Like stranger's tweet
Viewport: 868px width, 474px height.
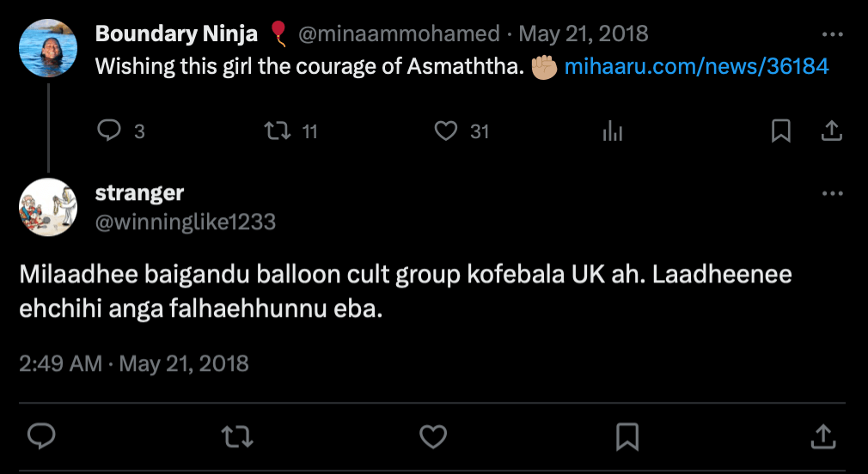point(433,436)
